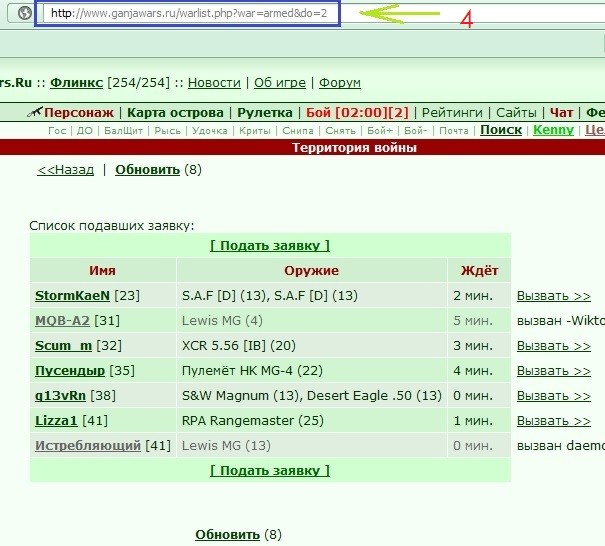Image resolution: width=605 pixels, height=546 pixels.
Task: Click the Бой- shortcut link
Action: coord(416,131)
